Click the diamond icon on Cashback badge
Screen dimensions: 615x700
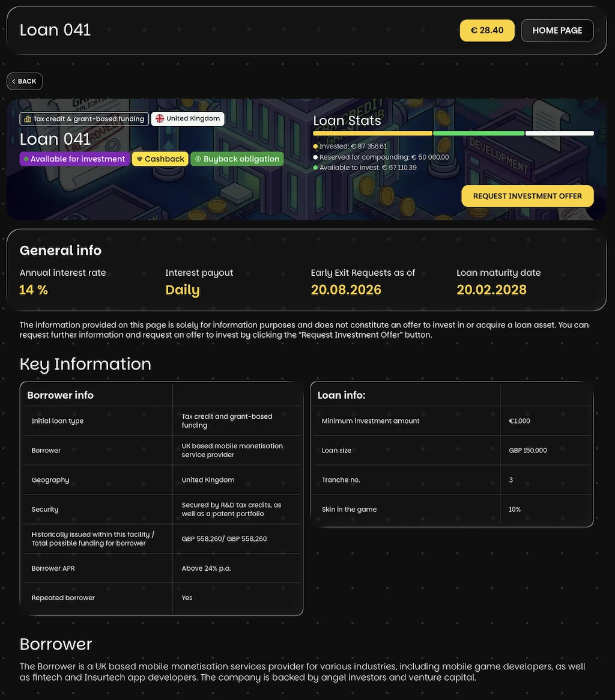pyautogui.click(x=140, y=159)
